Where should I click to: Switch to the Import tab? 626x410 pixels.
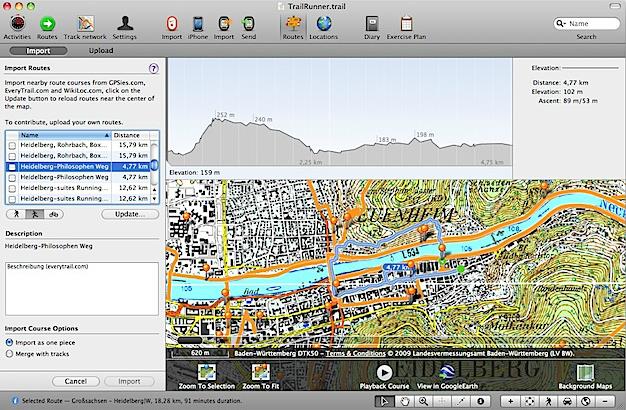point(38,51)
